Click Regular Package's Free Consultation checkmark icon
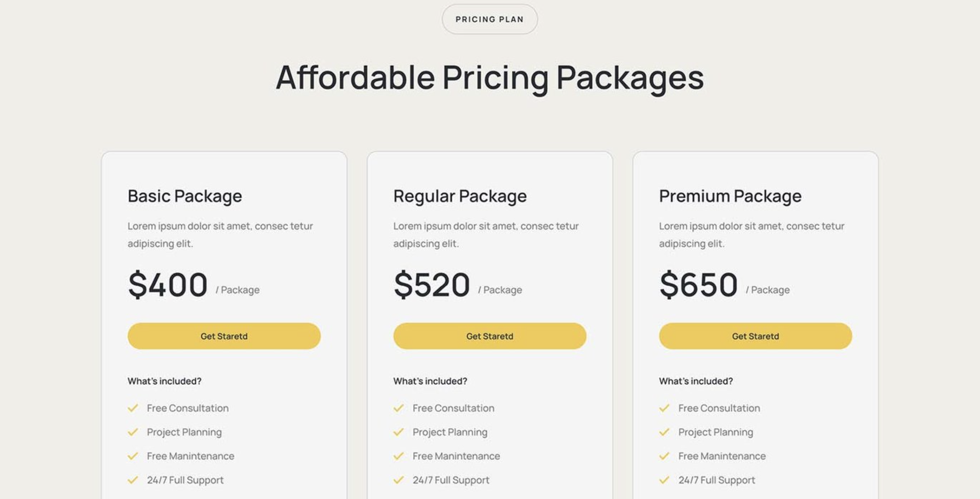 point(399,408)
